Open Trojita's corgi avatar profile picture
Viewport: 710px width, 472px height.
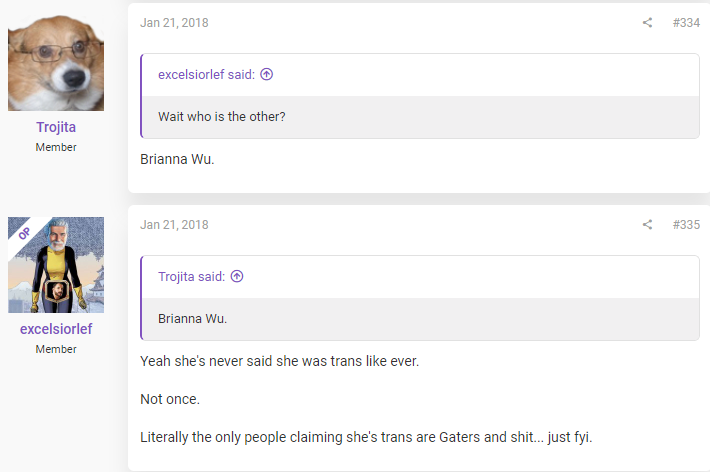coord(56,63)
